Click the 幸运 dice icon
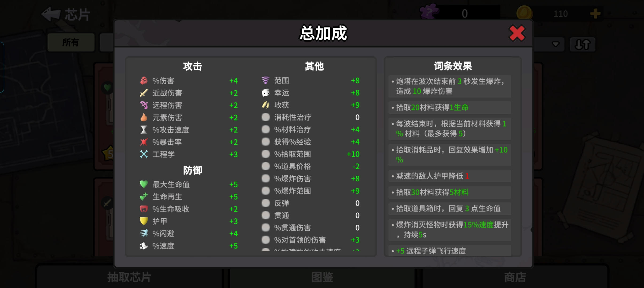The image size is (644, 288). pyautogui.click(x=265, y=93)
